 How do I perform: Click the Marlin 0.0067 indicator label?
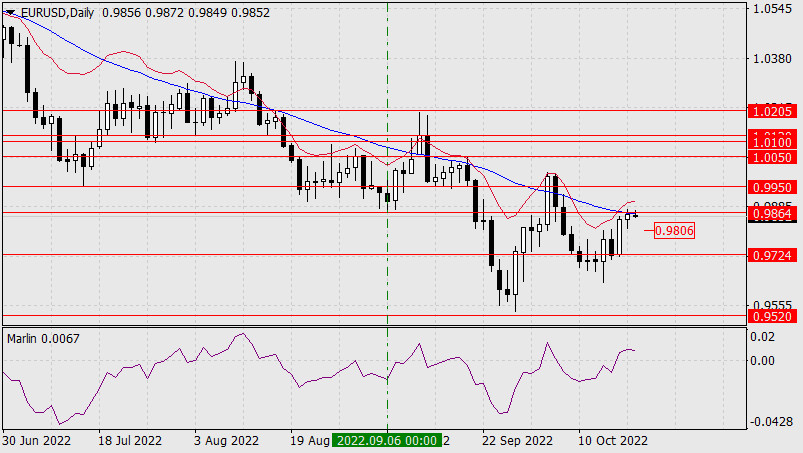[x=43, y=338]
